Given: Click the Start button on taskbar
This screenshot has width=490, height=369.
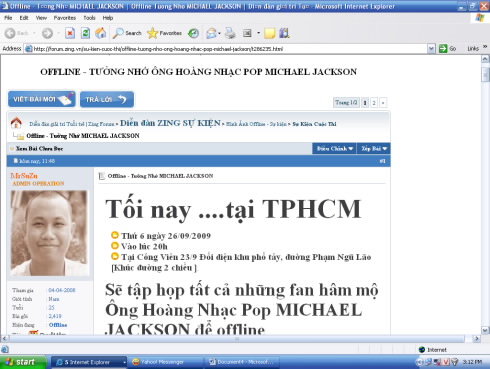Looking at the screenshot, I should coord(23,362).
